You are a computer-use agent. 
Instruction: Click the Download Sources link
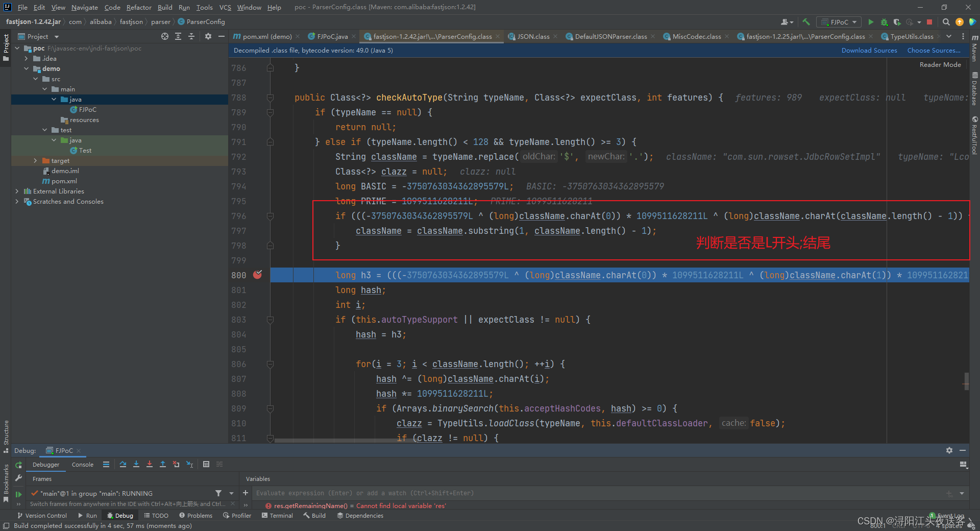tap(869, 51)
